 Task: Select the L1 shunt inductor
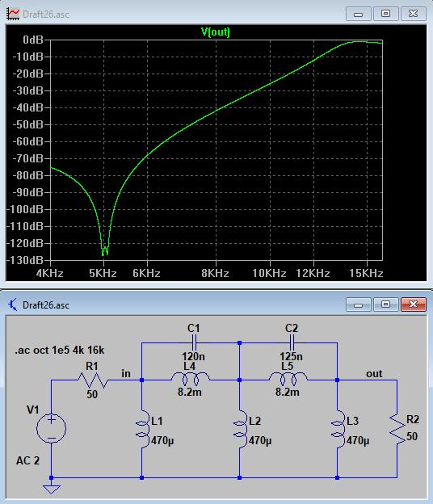pos(143,429)
